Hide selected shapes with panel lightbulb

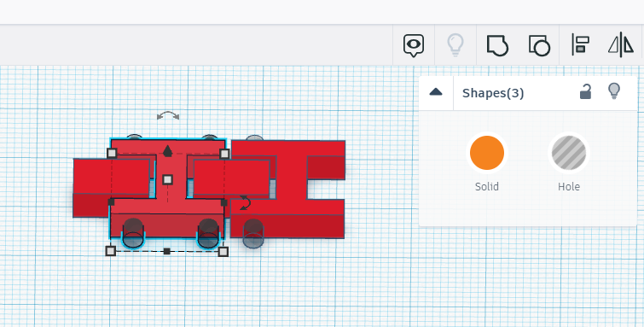(613, 91)
